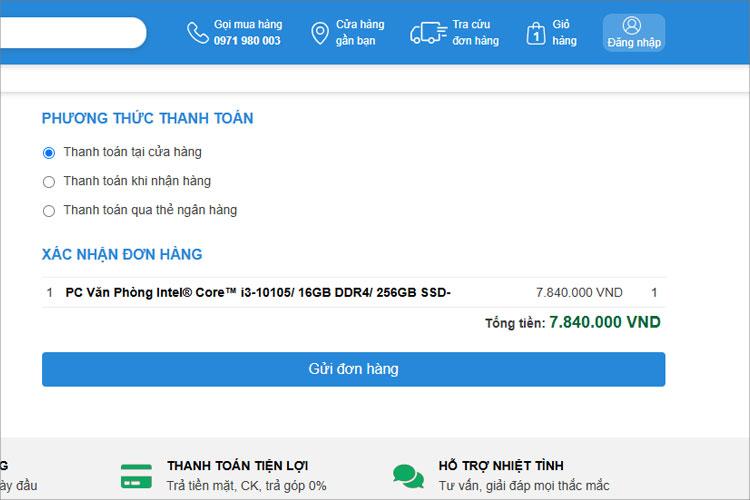Viewport: 750px width, 500px height.
Task: Call hotline number 0971 980 003
Action: point(247,41)
